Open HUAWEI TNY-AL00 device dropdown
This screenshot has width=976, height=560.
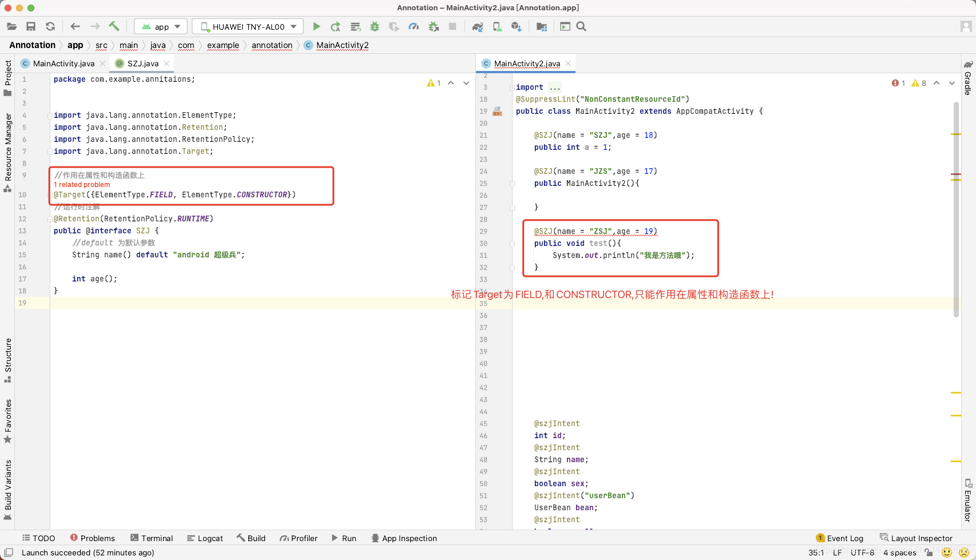coord(248,26)
